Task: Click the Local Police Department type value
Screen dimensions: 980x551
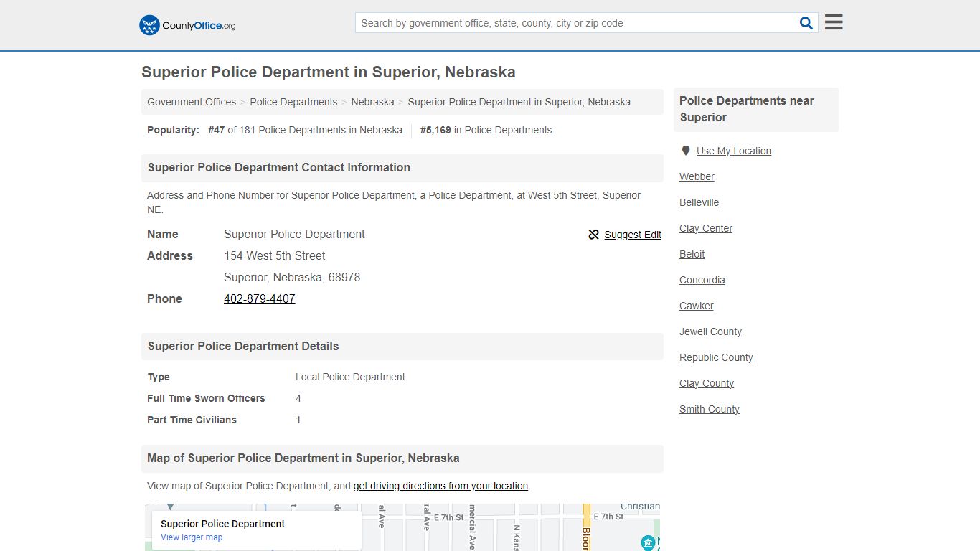Action: click(x=350, y=377)
